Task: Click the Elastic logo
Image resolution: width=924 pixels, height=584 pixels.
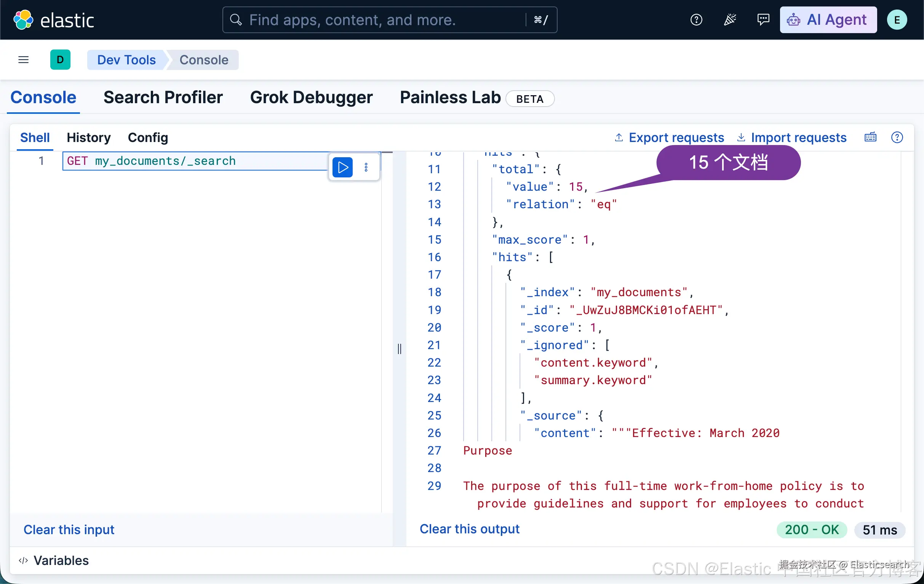Action: point(53,20)
